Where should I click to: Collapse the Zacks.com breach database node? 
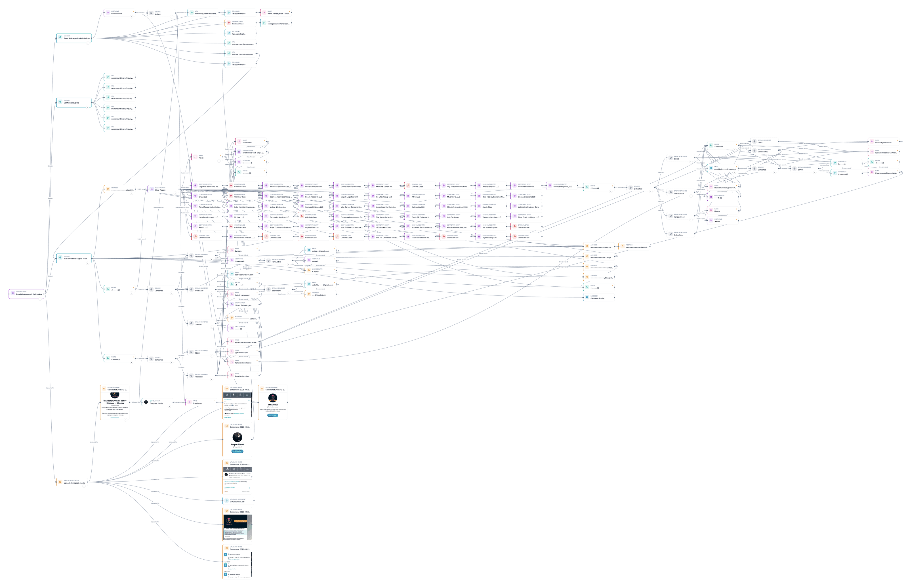(x=288, y=294)
